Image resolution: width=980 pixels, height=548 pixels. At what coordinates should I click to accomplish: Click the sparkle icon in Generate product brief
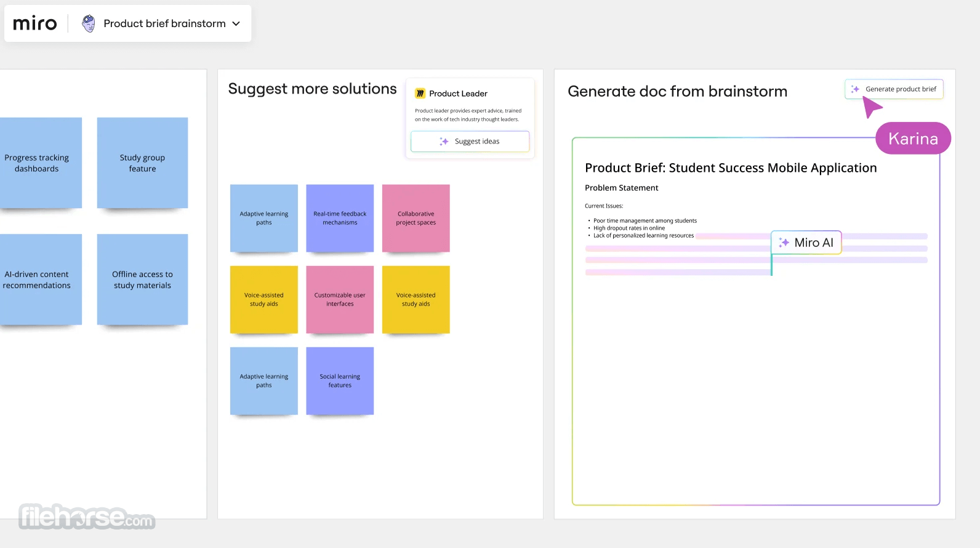(x=855, y=89)
